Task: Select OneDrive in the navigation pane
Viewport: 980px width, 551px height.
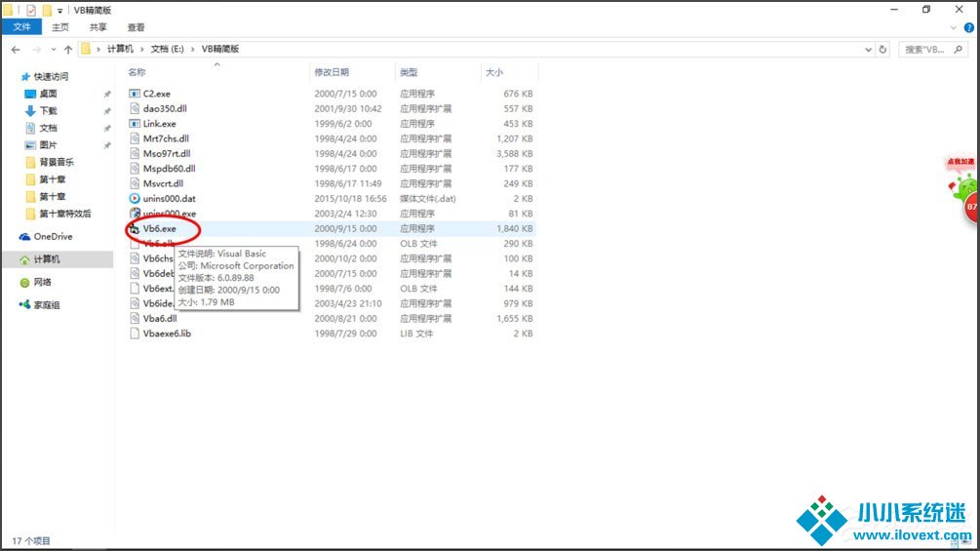Action: (x=53, y=237)
